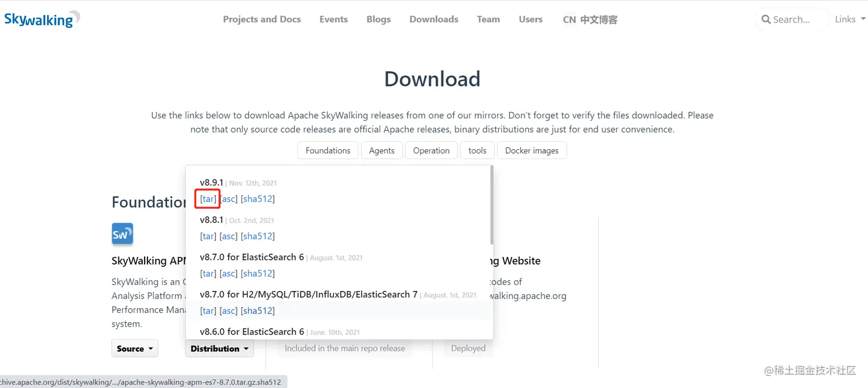Viewport: 868px width, 388px height.
Task: Switch to Downloads in the navbar
Action: click(433, 19)
